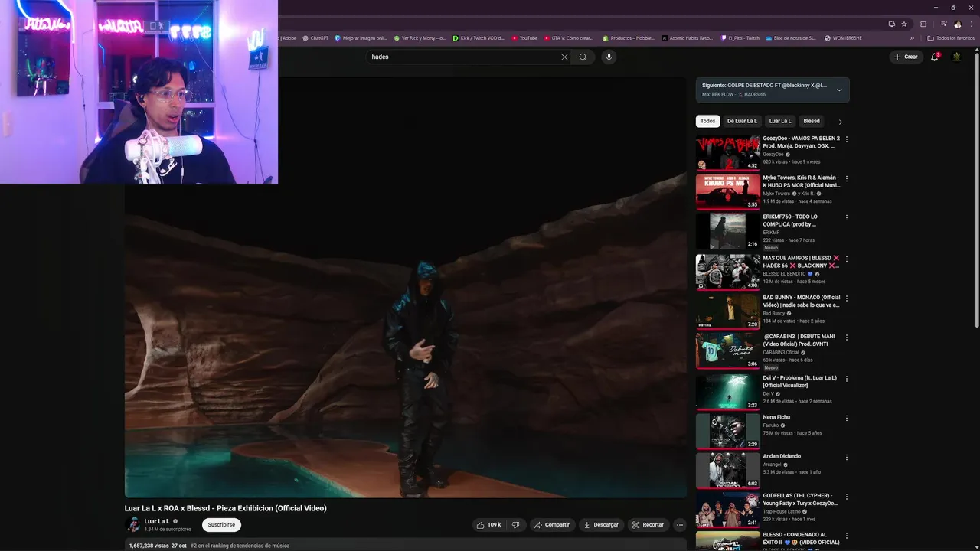Open the El_Pitti - Twitch bookmark

coord(740,37)
